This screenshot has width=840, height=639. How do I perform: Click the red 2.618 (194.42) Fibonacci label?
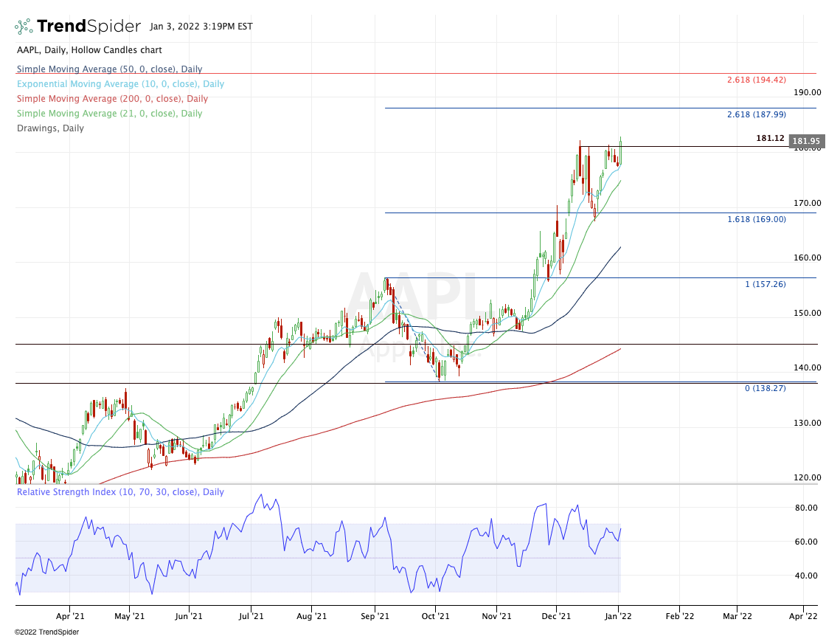[x=757, y=80]
